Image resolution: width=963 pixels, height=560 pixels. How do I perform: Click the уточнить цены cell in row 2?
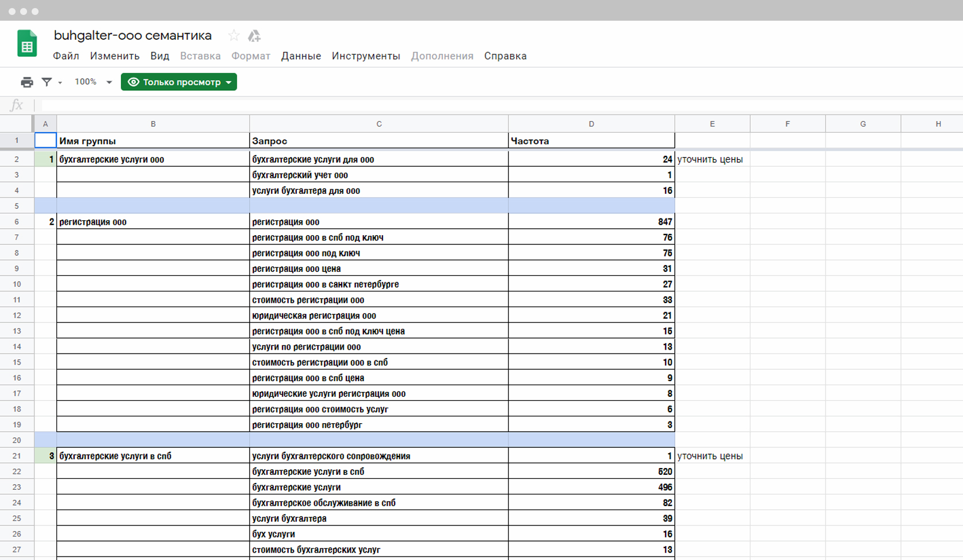point(712,159)
